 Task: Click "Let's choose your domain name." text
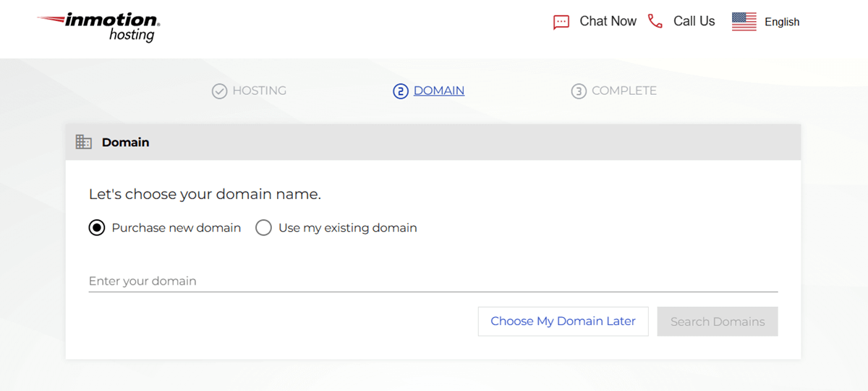click(205, 194)
